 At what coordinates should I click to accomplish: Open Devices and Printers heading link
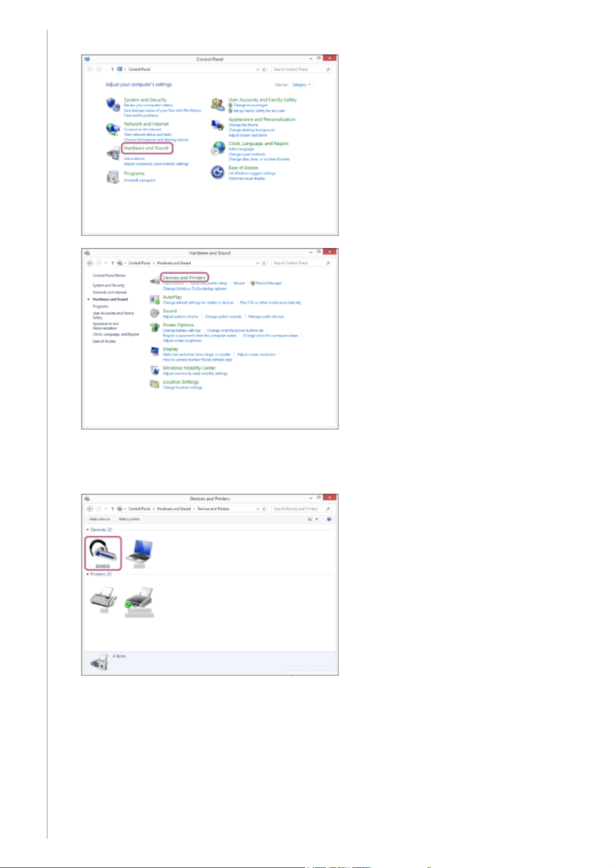(x=184, y=278)
